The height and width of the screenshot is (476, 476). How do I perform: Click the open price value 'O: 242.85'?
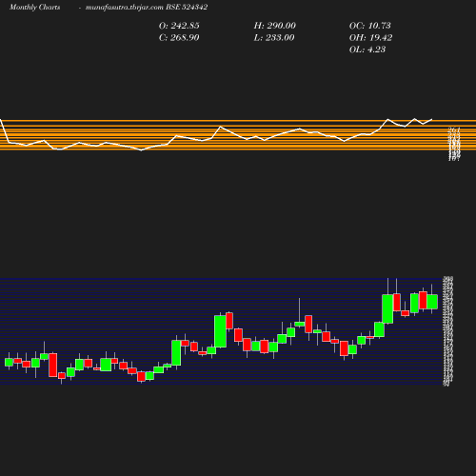coord(179,26)
